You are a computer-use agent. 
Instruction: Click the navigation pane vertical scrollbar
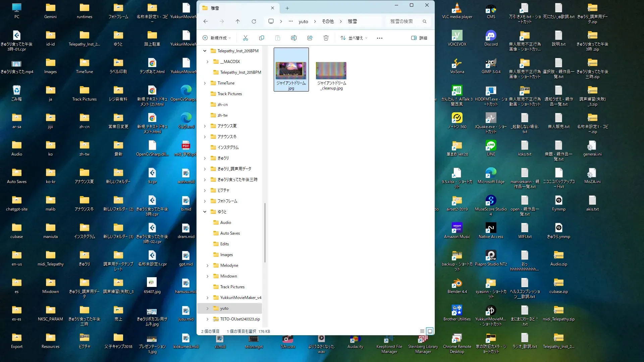pyautogui.click(x=265, y=233)
